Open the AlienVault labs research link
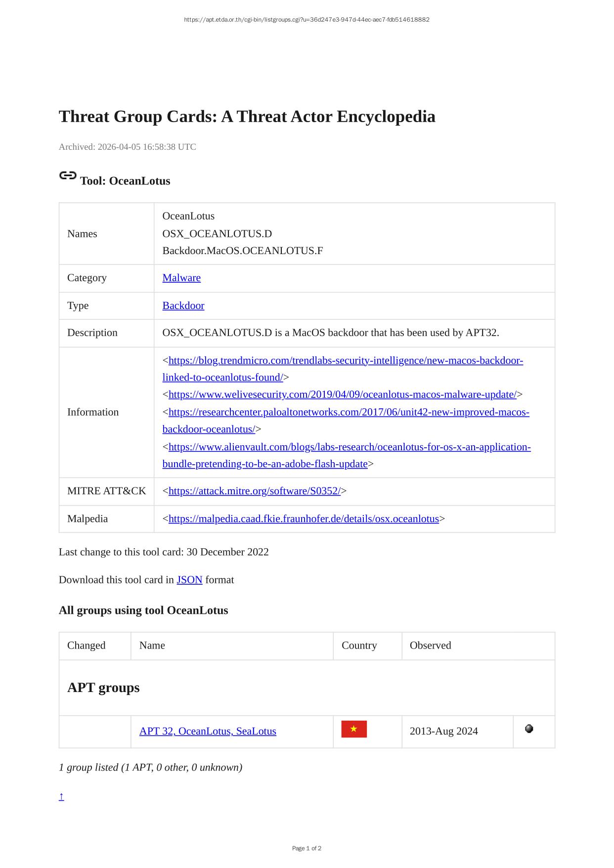 coord(350,447)
